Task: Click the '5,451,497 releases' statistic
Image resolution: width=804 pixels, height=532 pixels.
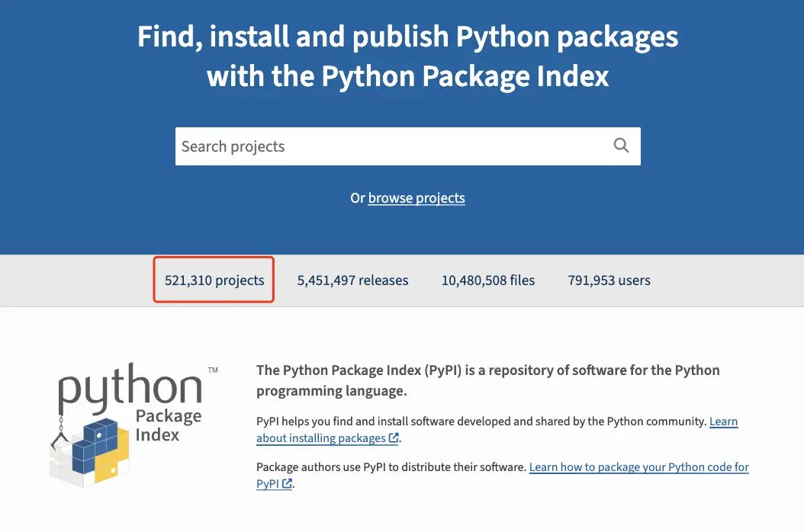Action: pyautogui.click(x=352, y=280)
